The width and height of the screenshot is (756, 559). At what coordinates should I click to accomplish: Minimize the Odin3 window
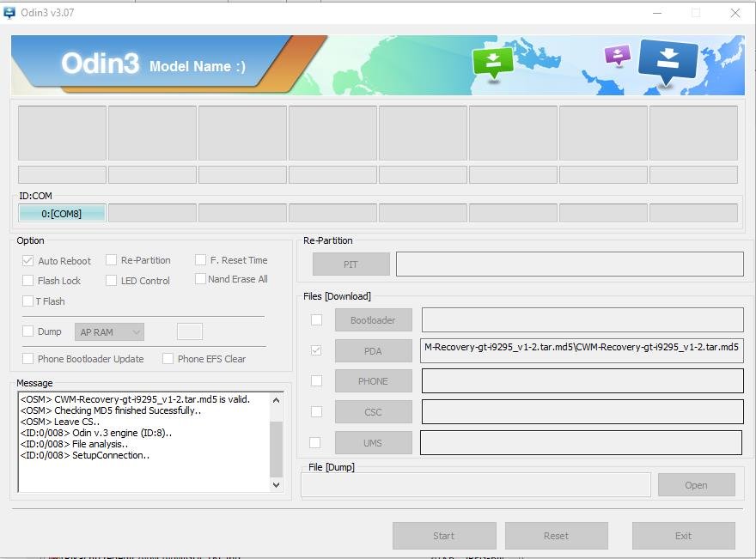pyautogui.click(x=657, y=13)
